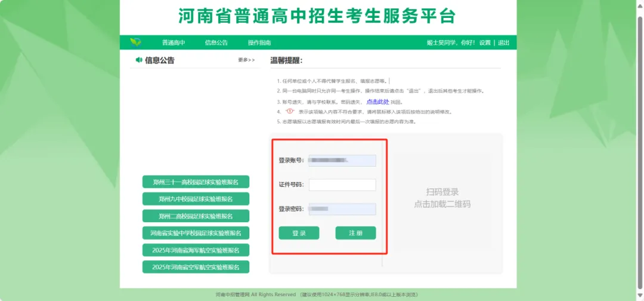Click the blue 点击此处 password recovery link

coord(377,102)
